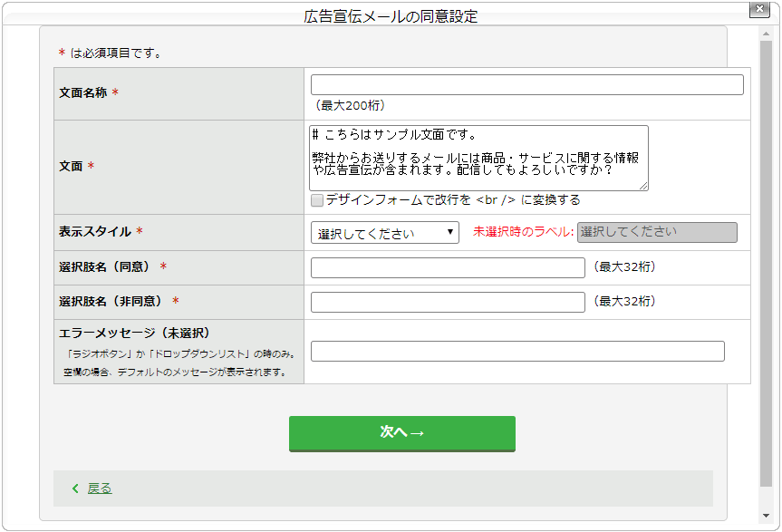Image resolution: width=782 pixels, height=532 pixels.
Task: Click the left chevron beside 戻る
Action: pyautogui.click(x=75, y=488)
